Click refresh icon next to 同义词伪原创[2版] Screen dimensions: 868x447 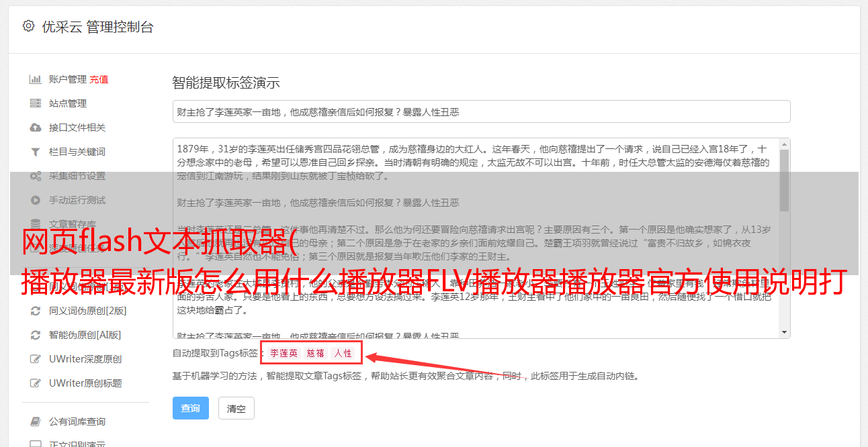pyautogui.click(x=36, y=311)
